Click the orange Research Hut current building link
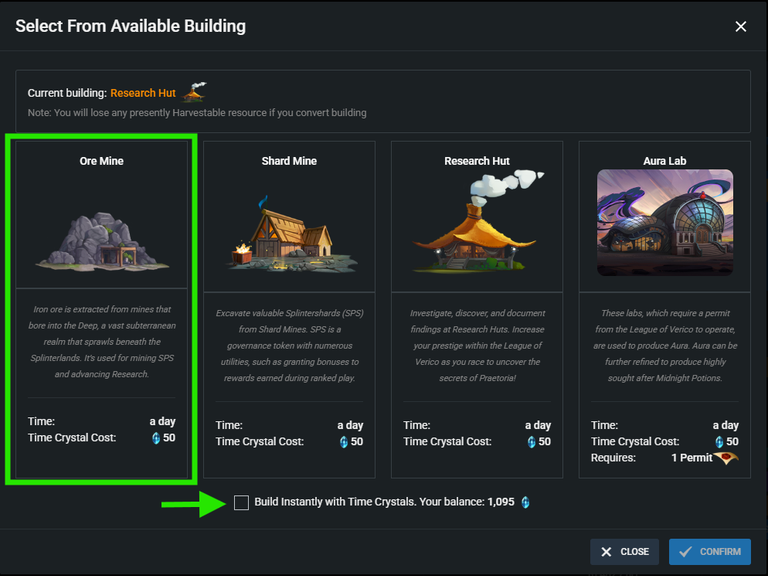 pos(143,93)
